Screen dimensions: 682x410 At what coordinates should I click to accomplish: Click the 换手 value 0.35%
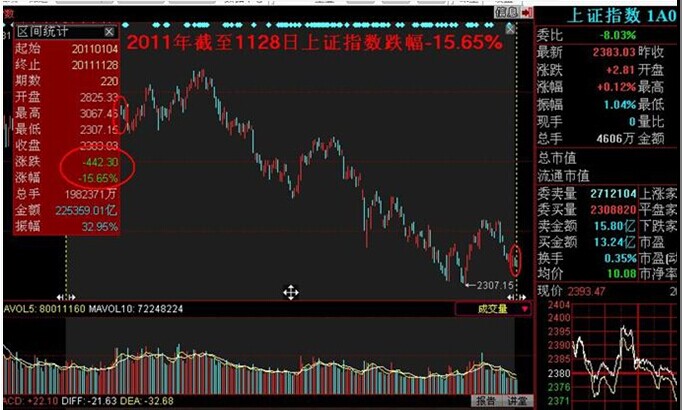pyautogui.click(x=620, y=258)
